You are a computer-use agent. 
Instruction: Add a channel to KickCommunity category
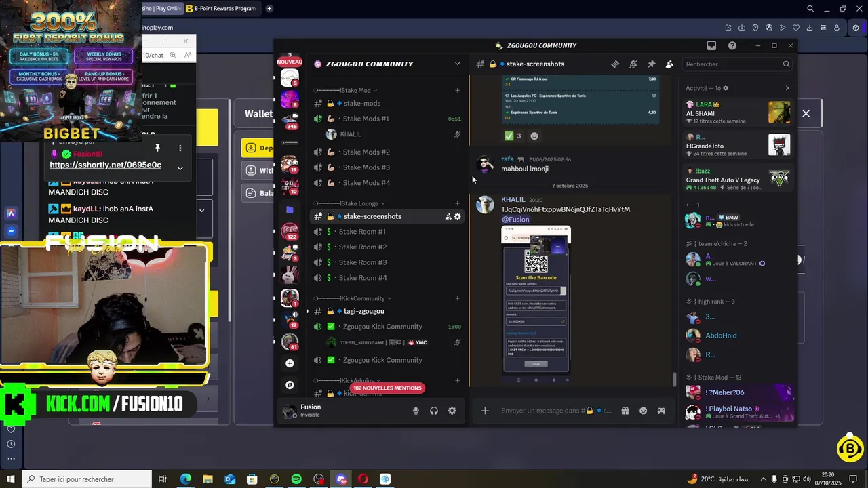pos(457,298)
